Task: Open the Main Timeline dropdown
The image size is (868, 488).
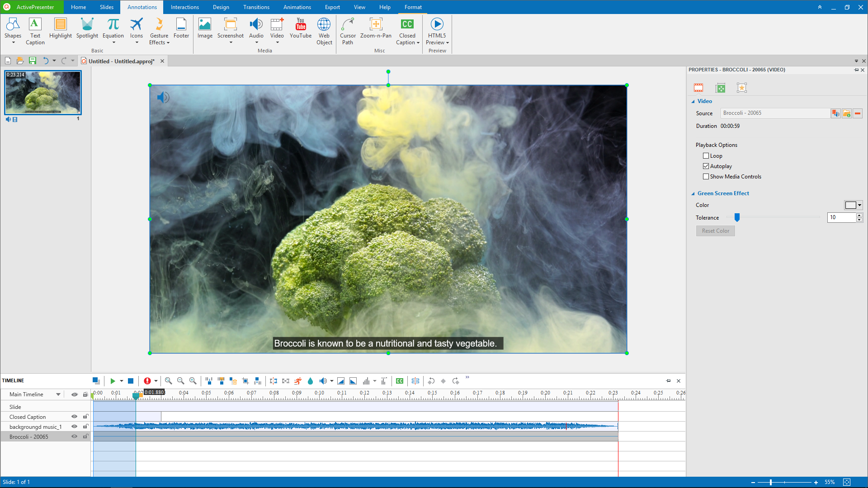Action: click(x=58, y=394)
